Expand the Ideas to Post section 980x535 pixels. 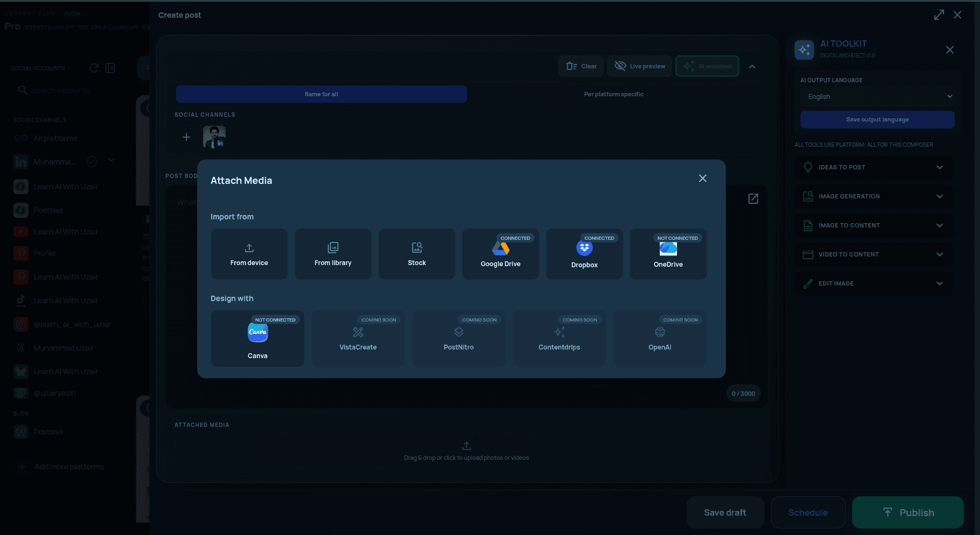tap(874, 167)
